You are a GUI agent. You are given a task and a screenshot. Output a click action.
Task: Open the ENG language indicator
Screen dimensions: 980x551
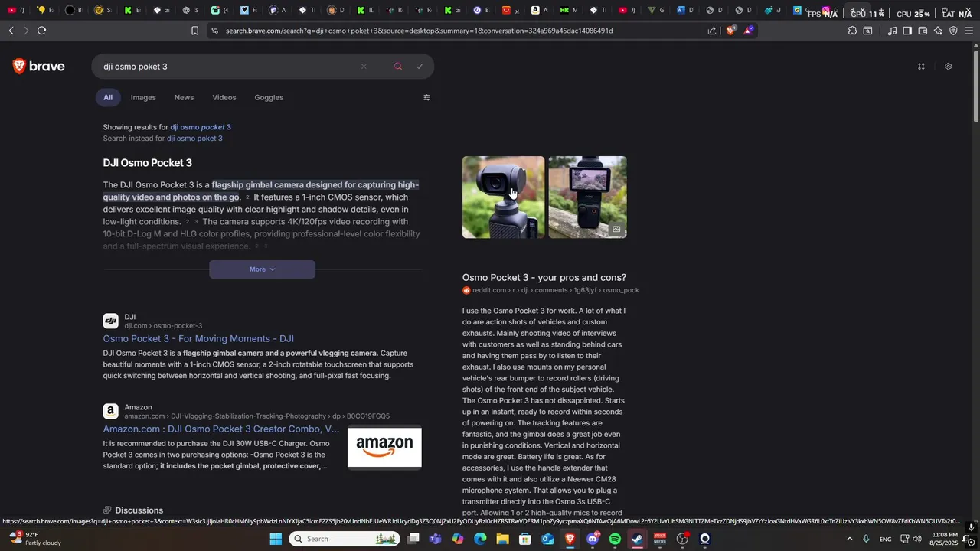coord(885,540)
